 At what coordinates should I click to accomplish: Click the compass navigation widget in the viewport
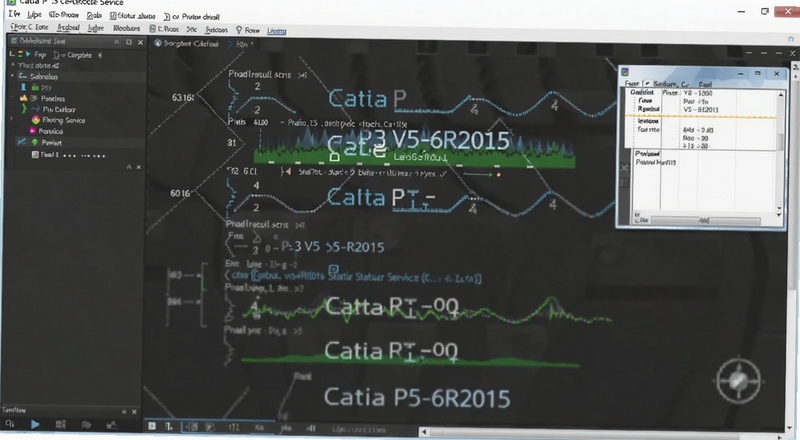pos(738,380)
